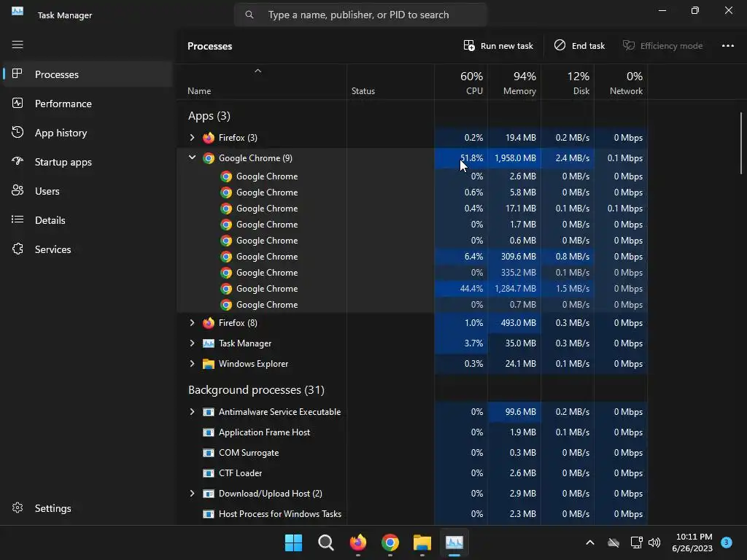This screenshot has height=560, width=747.
Task: Switch to the App history page
Action: [88, 133]
